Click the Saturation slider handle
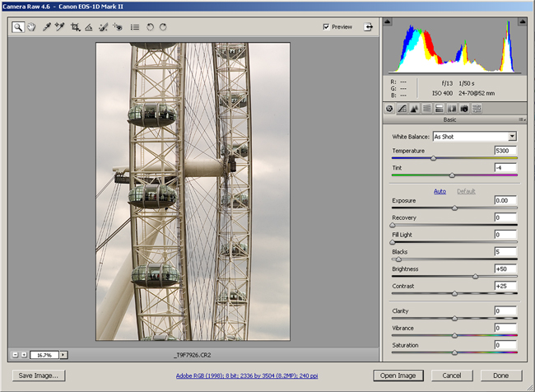535x392 pixels. [x=454, y=352]
